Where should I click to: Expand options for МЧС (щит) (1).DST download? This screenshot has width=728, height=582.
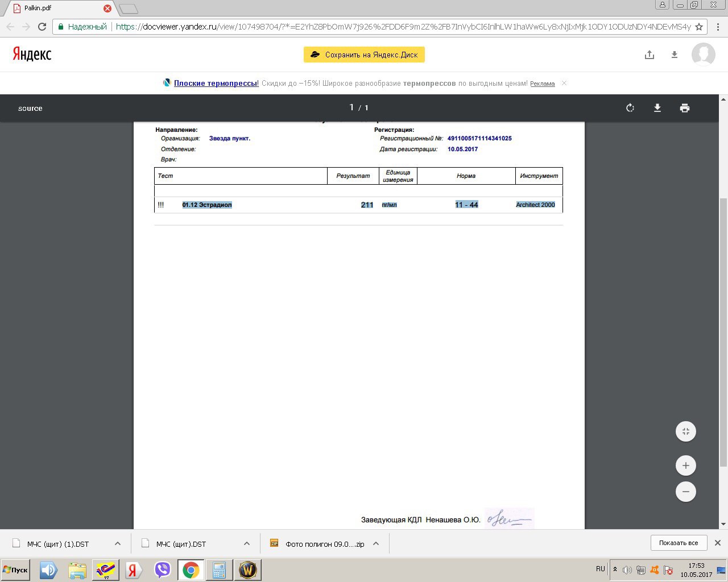(118, 544)
